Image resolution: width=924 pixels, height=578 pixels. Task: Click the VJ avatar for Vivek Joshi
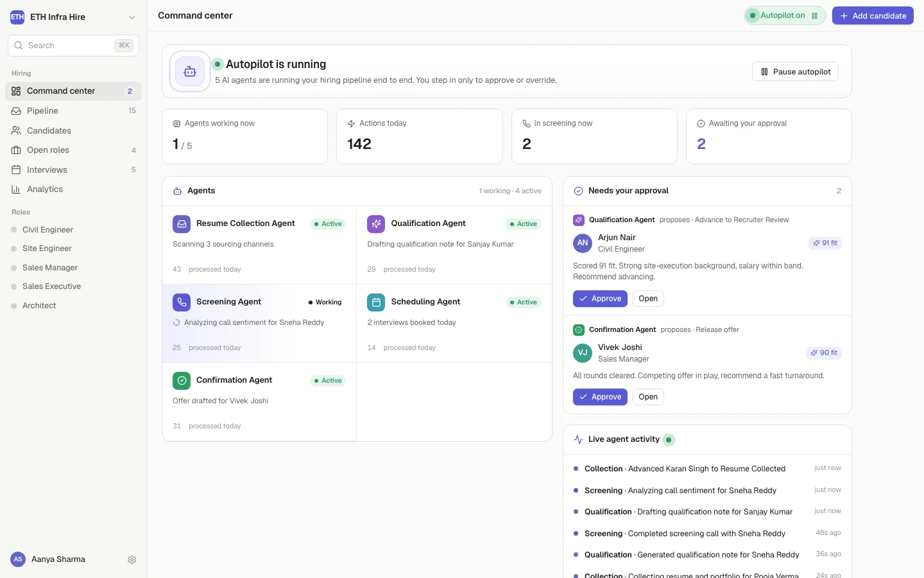(583, 353)
